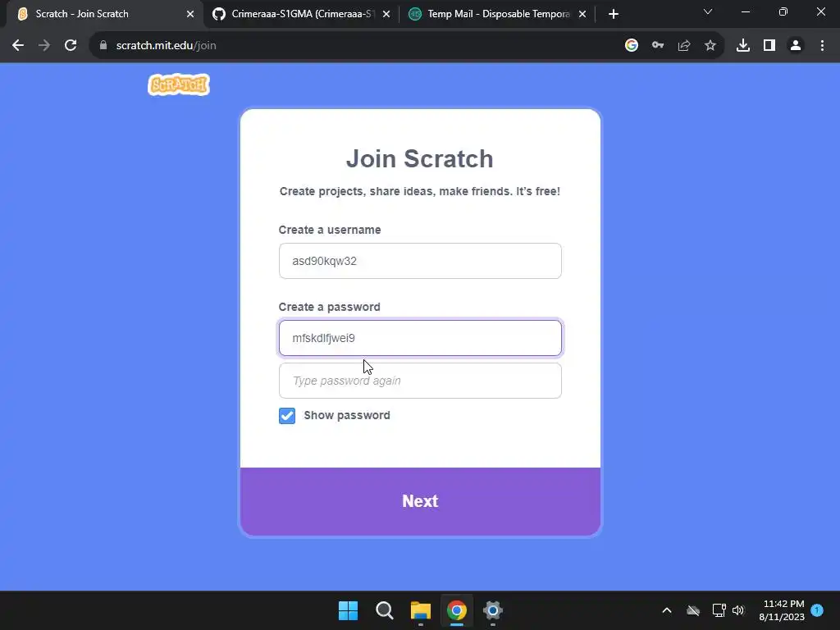840x630 pixels.
Task: Click the cloud sync tray icon
Action: coord(693,610)
